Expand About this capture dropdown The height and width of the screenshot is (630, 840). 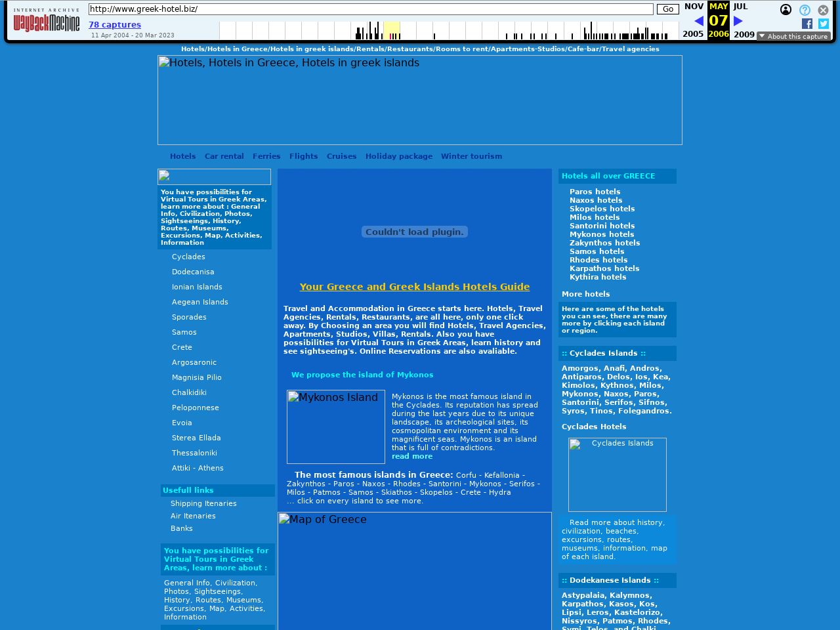(x=793, y=36)
